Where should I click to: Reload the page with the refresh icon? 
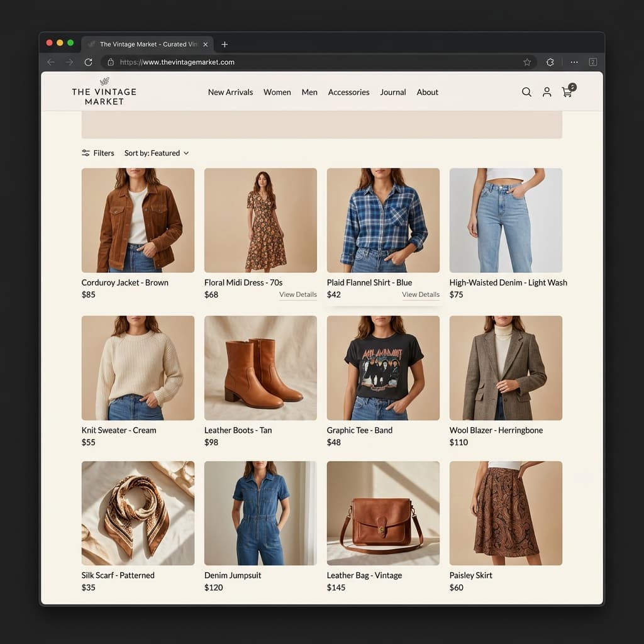88,62
